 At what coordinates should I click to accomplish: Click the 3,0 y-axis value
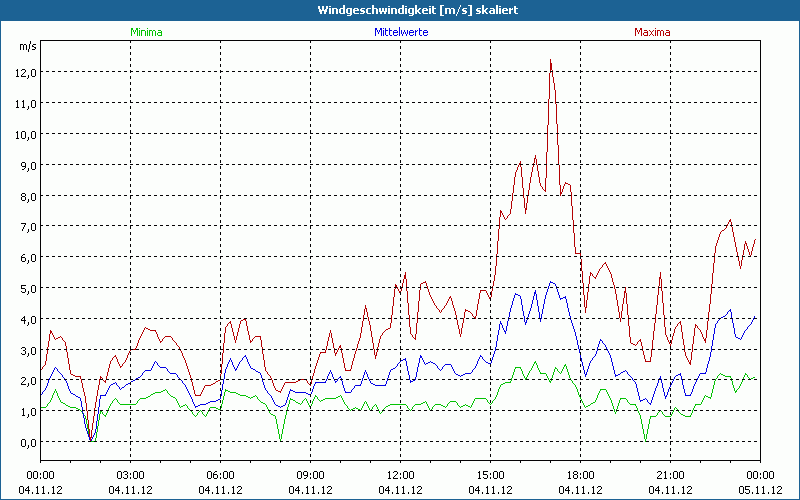click(29, 351)
